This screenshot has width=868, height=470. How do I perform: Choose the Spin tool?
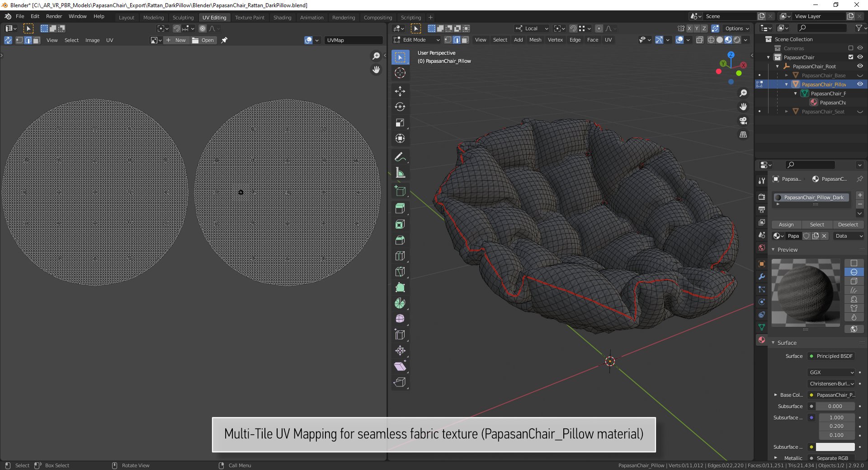click(400, 303)
